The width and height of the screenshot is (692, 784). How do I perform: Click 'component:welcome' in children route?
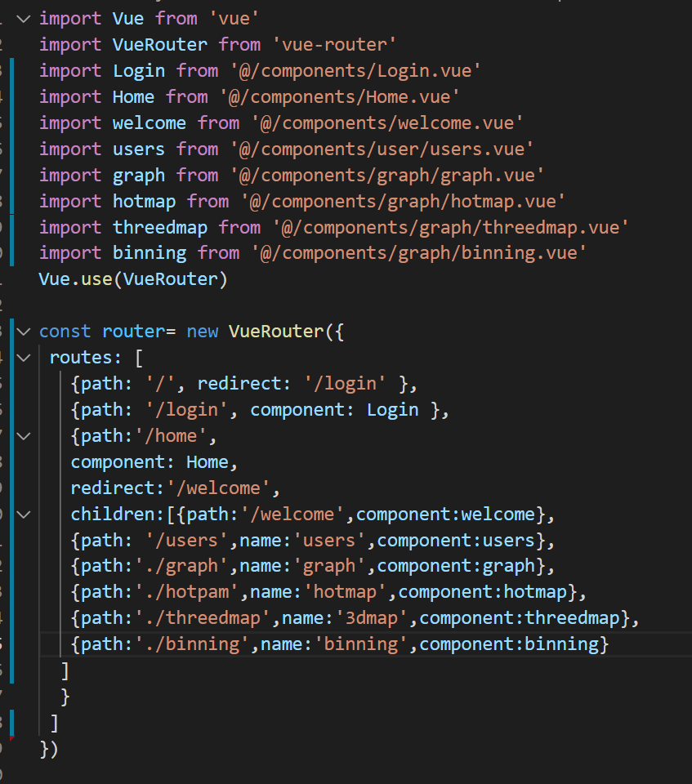point(445,514)
